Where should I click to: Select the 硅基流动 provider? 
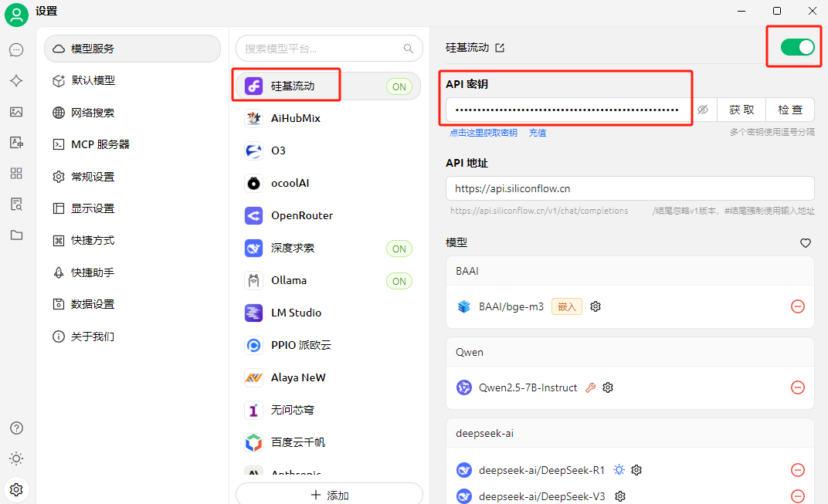coord(328,86)
